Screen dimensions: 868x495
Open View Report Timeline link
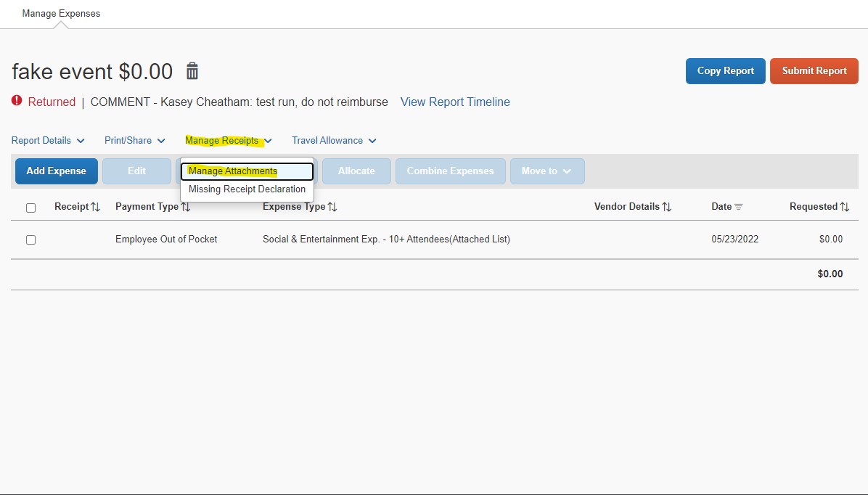pyautogui.click(x=455, y=102)
